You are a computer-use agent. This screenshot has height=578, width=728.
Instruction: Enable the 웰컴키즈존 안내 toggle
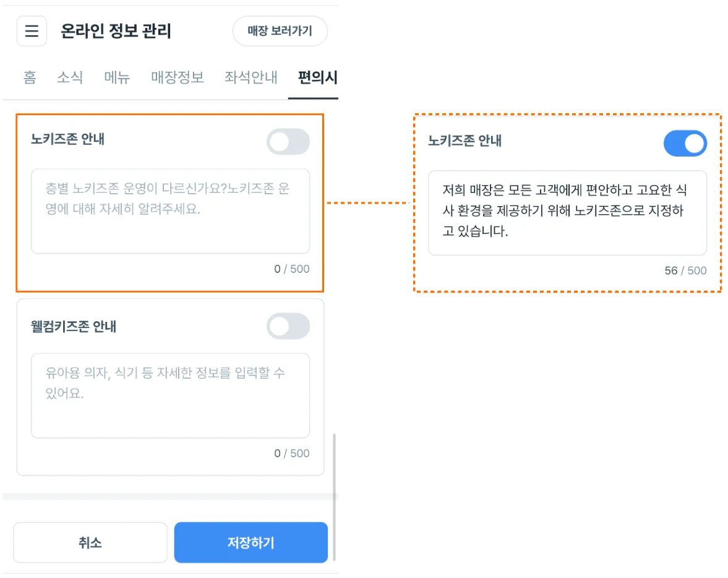tap(288, 326)
